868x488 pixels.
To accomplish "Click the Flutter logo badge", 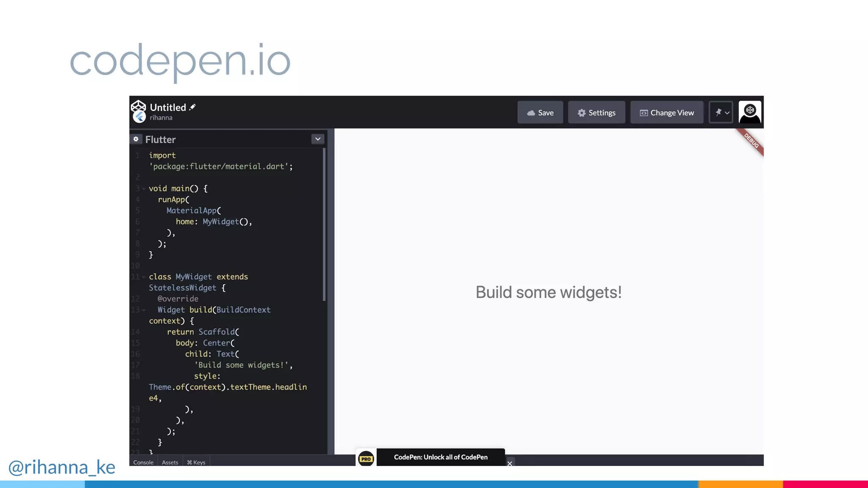I will pos(139,116).
